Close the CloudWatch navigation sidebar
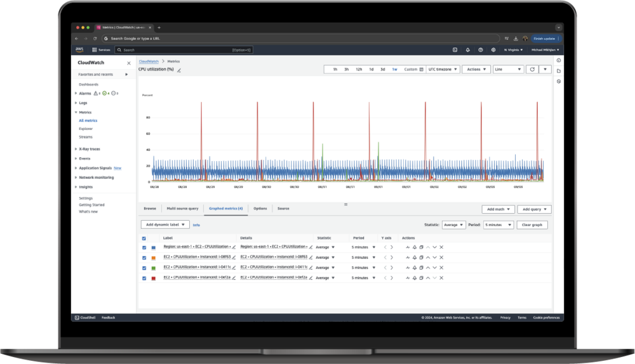Screen dimensions: 635x364 tap(129, 63)
